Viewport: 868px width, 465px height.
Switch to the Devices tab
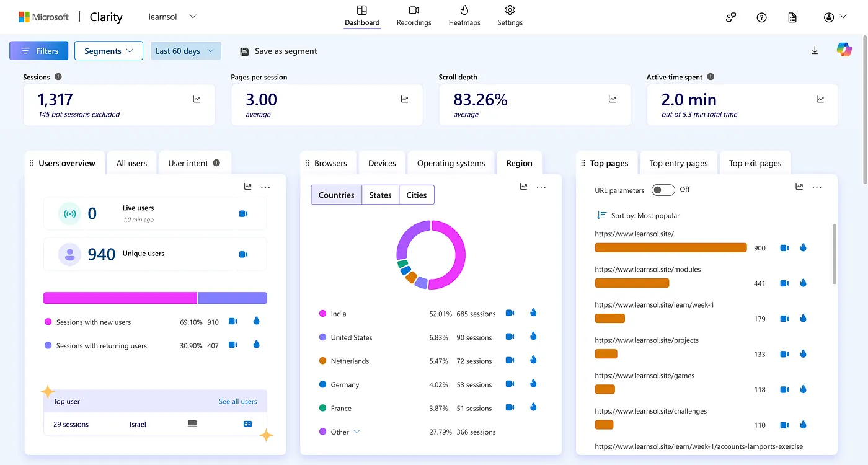[x=382, y=163]
